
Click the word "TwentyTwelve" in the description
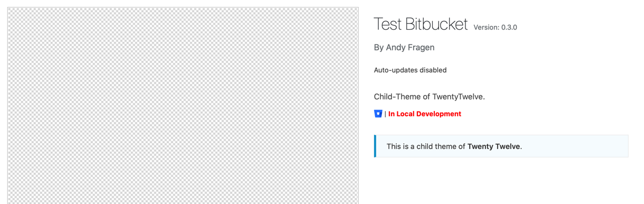pyautogui.click(x=458, y=97)
